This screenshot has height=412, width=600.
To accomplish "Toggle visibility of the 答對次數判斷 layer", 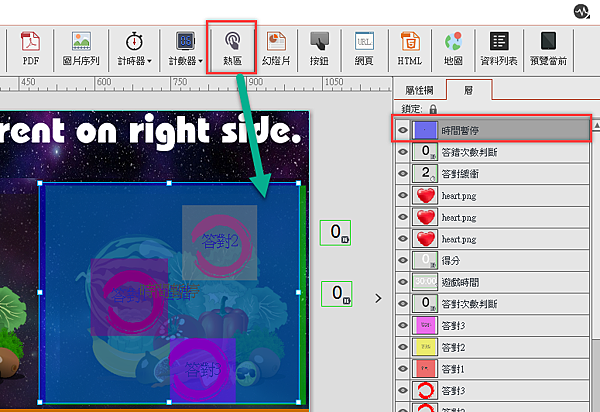I will [x=403, y=304].
